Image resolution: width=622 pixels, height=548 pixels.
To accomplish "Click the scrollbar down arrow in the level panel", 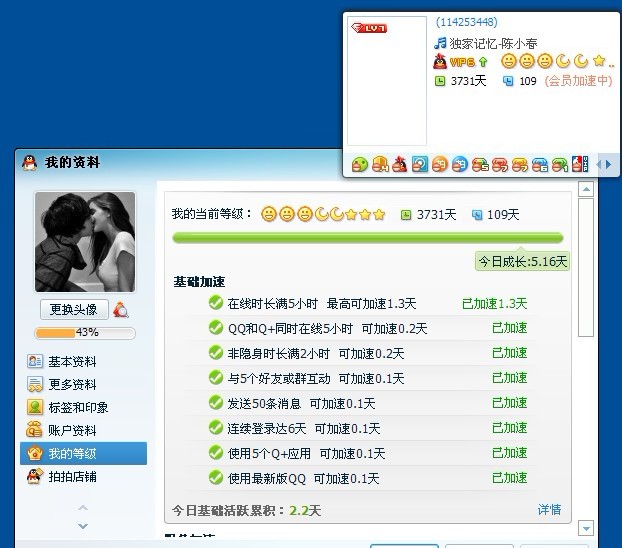I will (586, 528).
